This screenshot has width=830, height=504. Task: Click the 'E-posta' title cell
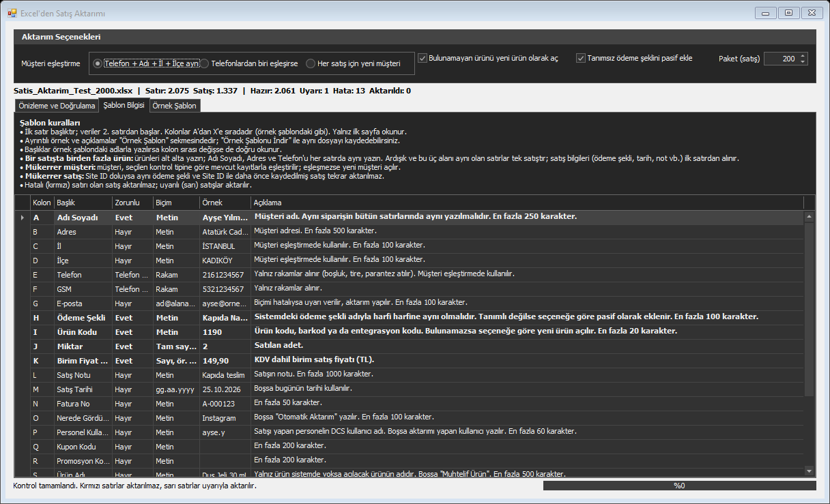click(83, 303)
